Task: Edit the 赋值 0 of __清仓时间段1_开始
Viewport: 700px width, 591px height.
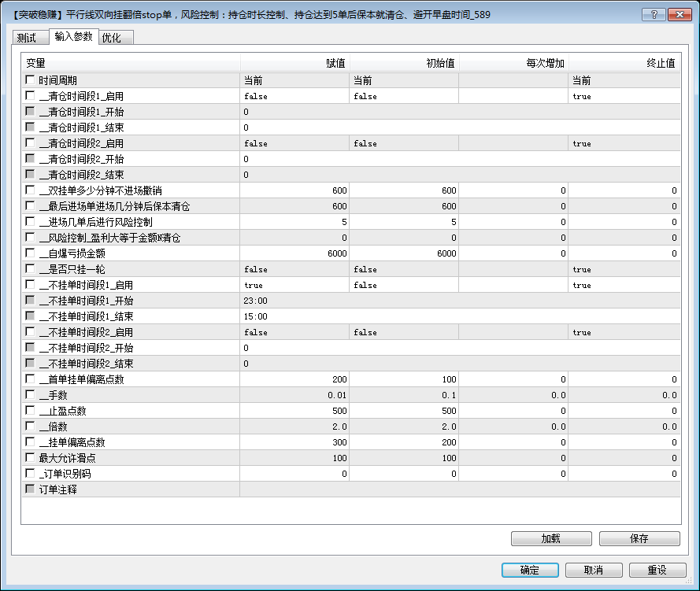Action: pyautogui.click(x=460, y=112)
